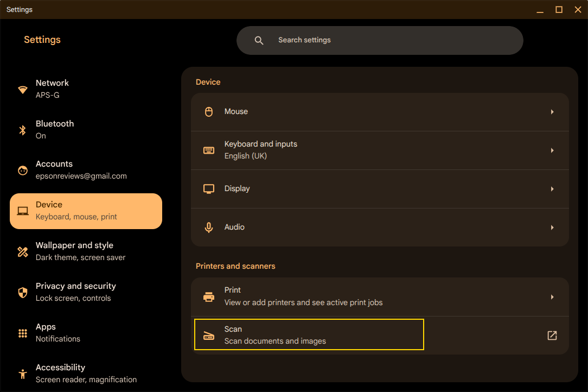Expand the Audio settings arrow
Image resolution: width=588 pixels, height=392 pixels.
click(552, 227)
